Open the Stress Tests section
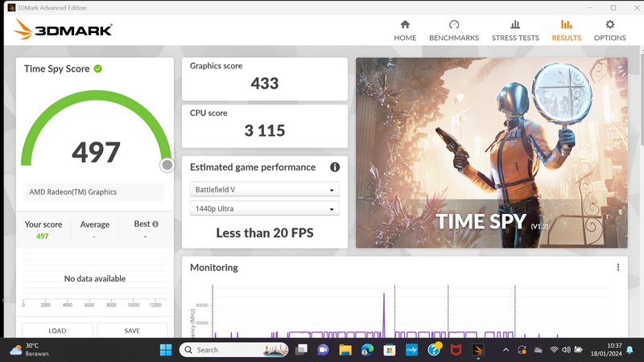This screenshot has height=362, width=644. pyautogui.click(x=515, y=31)
